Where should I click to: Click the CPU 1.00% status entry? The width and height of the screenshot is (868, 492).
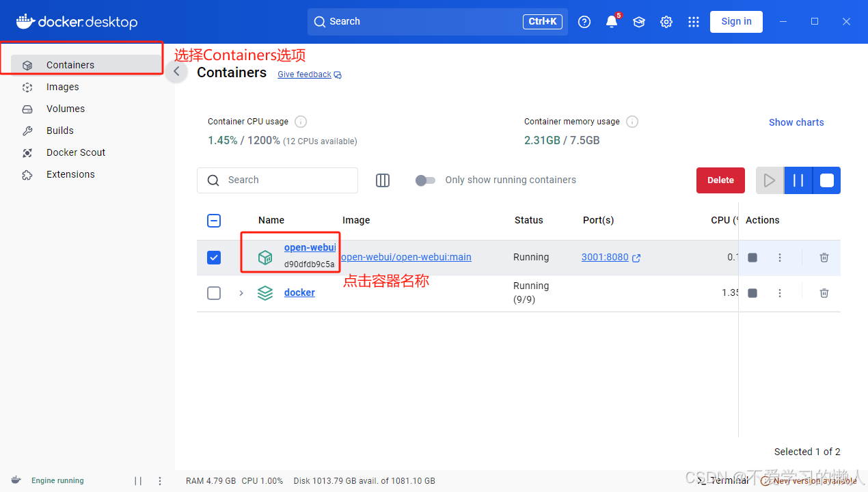262,481
